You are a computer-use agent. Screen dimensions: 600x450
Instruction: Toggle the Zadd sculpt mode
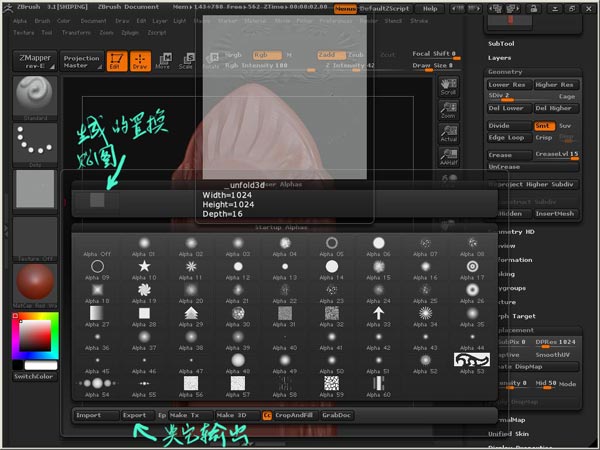click(x=331, y=55)
